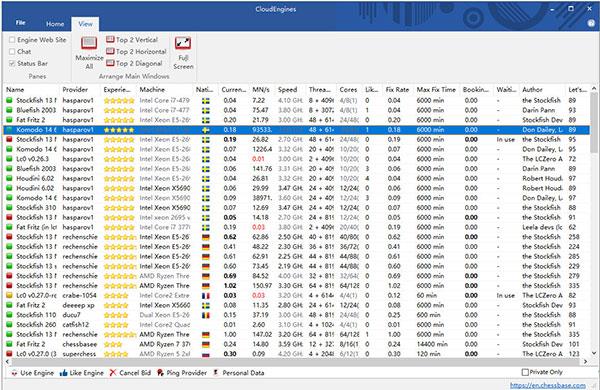Sort by the Name column header

pos(31,90)
